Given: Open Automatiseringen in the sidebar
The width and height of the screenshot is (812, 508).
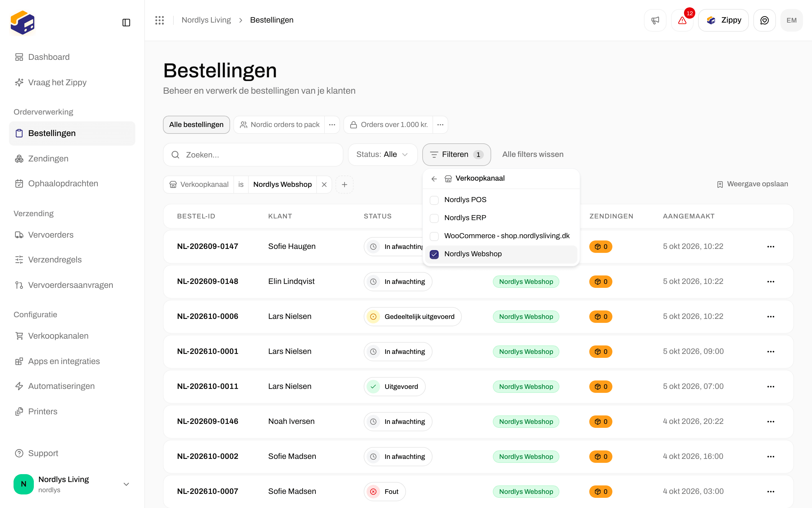Looking at the screenshot, I should click(72, 386).
